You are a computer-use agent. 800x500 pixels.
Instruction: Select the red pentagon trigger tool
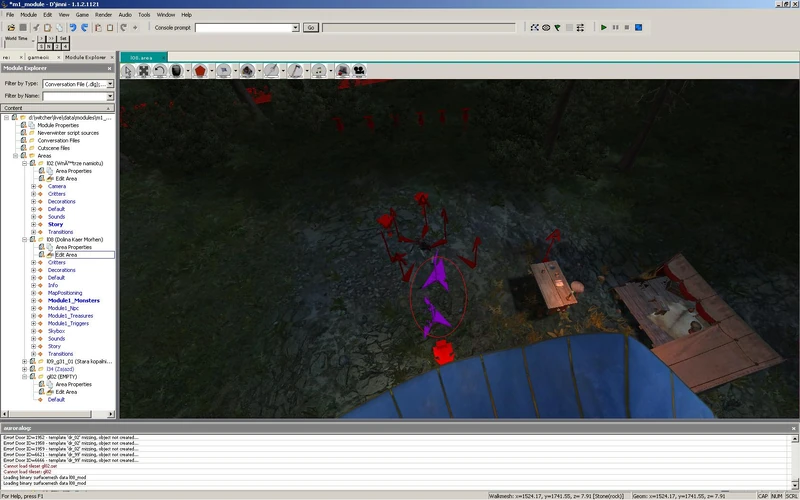point(200,71)
